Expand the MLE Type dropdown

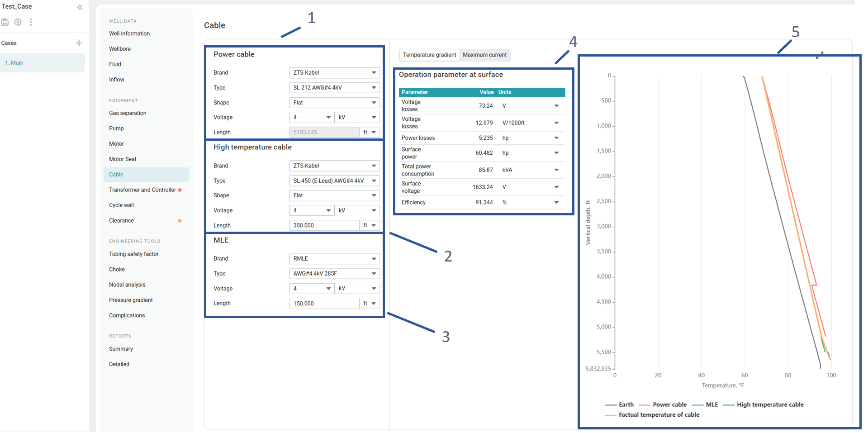[334, 274]
